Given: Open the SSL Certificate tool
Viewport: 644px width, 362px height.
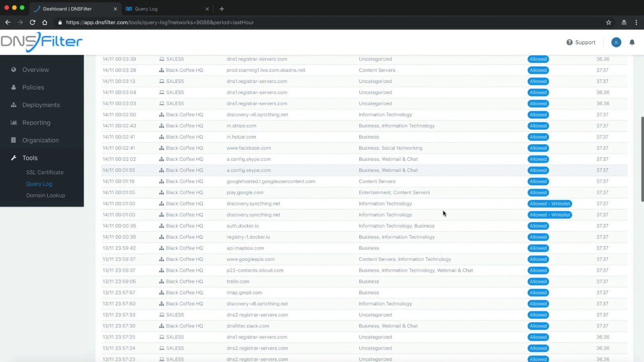Looking at the screenshot, I should [x=45, y=172].
